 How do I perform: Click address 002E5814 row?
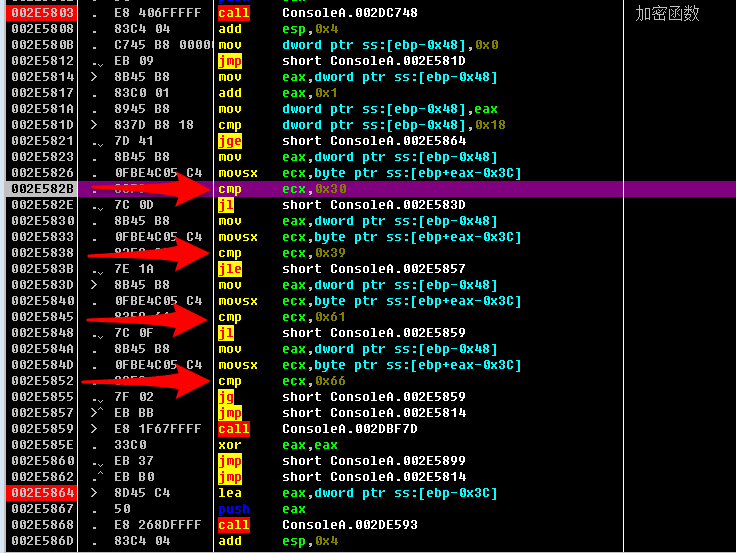42,77
